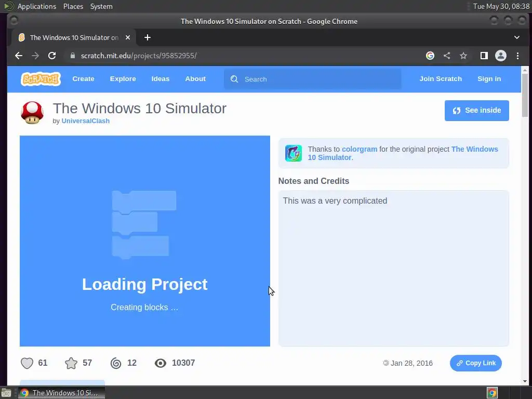Open the Explore page
532x399 pixels.
pyautogui.click(x=123, y=79)
